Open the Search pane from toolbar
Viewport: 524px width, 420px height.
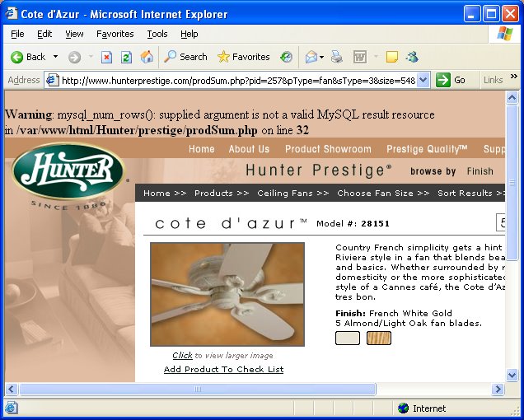coord(185,57)
